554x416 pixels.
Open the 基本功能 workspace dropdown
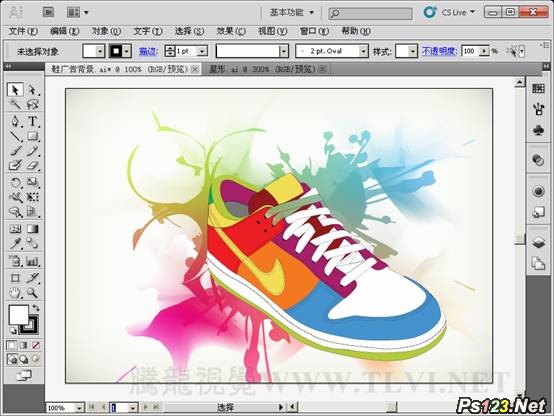coord(292,13)
